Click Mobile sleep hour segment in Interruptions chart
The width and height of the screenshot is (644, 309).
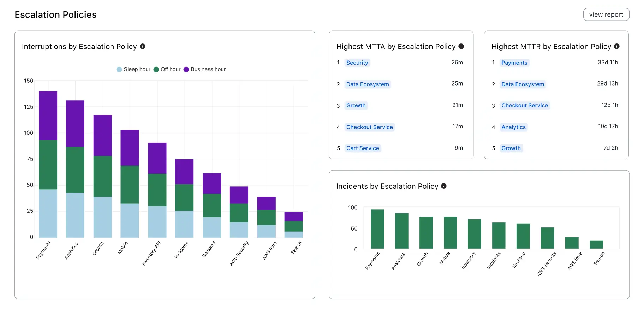tap(130, 220)
